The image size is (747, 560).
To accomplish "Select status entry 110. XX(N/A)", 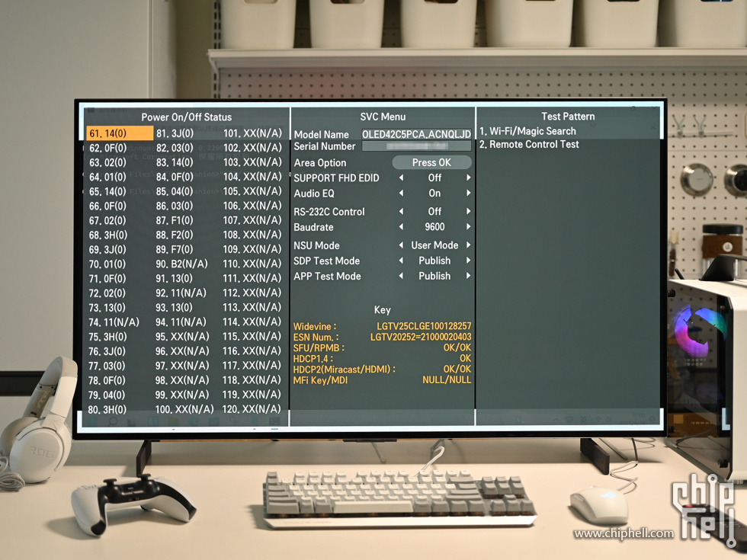I will click(x=252, y=264).
